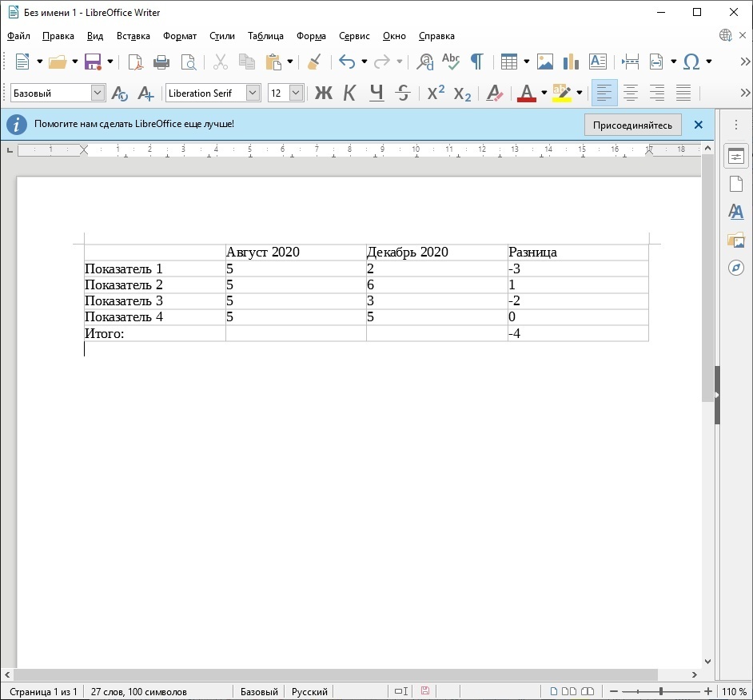Image resolution: width=753 pixels, height=700 pixels.
Task: Click the Print icon
Action: (x=161, y=62)
